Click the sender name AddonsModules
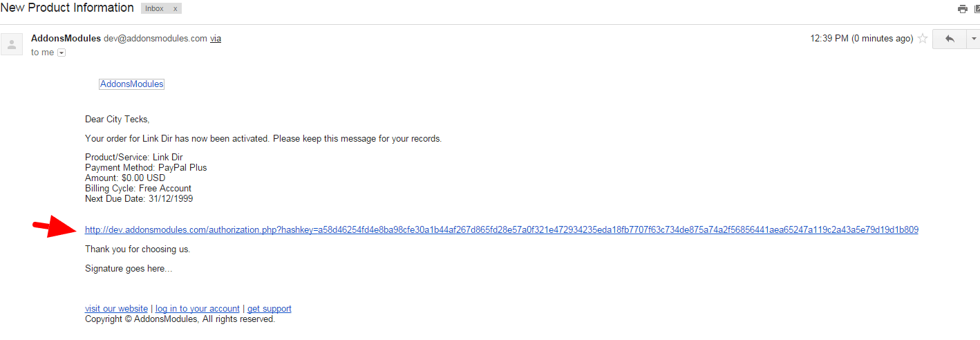 coord(66,39)
